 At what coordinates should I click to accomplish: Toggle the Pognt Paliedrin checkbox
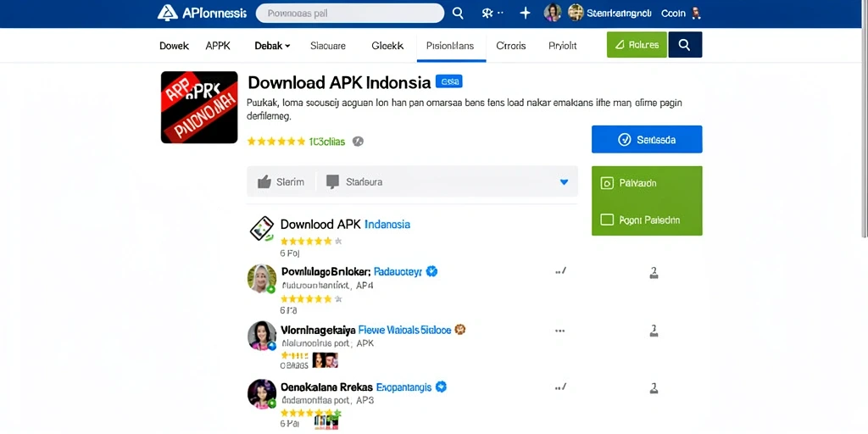607,220
